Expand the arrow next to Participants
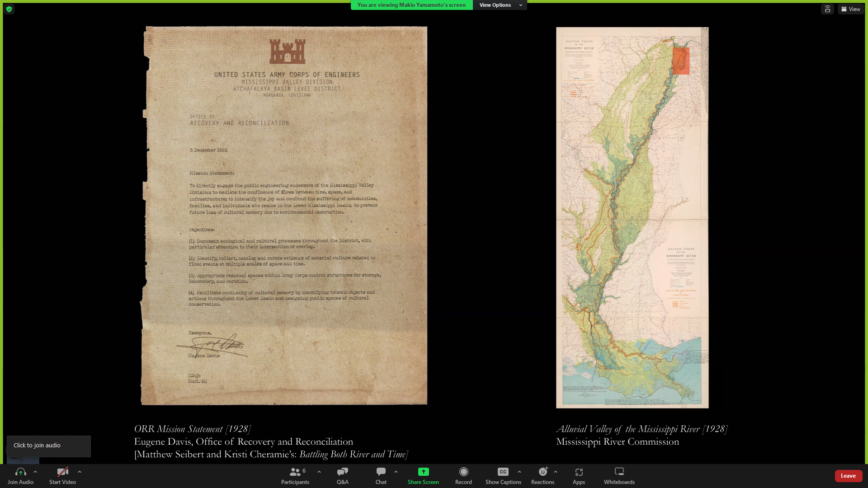The image size is (868, 488). click(x=319, y=472)
